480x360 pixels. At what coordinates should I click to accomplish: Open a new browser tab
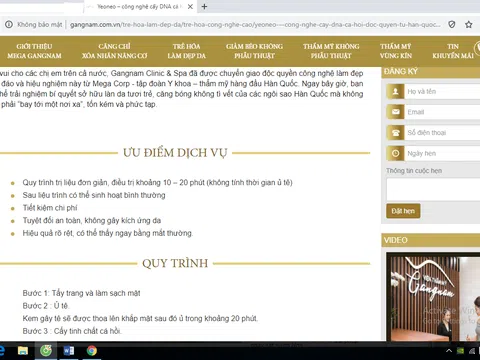pyautogui.click(x=204, y=7)
